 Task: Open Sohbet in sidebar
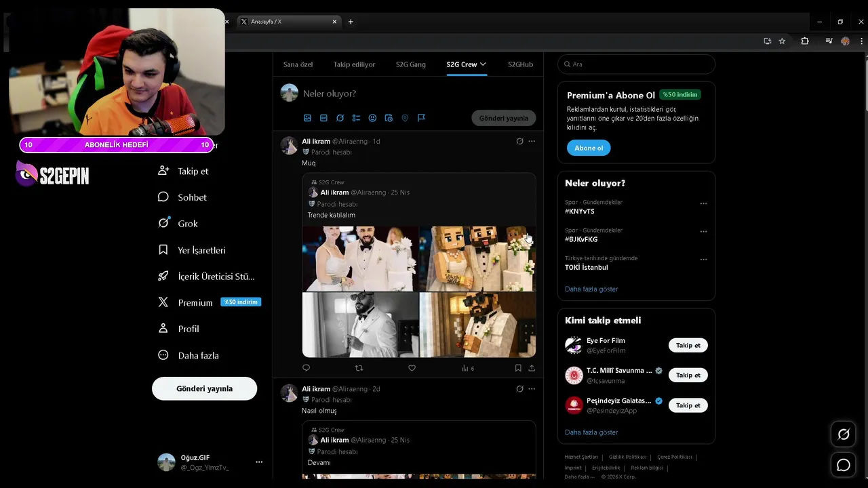click(182, 197)
